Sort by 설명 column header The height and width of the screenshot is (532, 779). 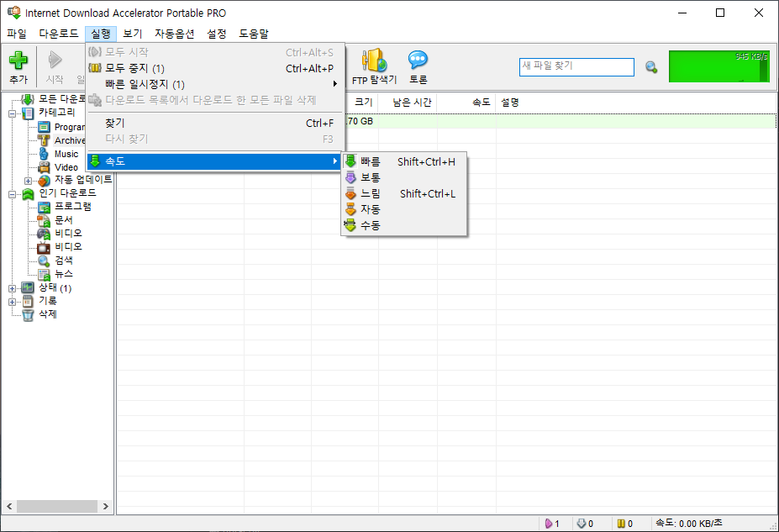(636, 103)
